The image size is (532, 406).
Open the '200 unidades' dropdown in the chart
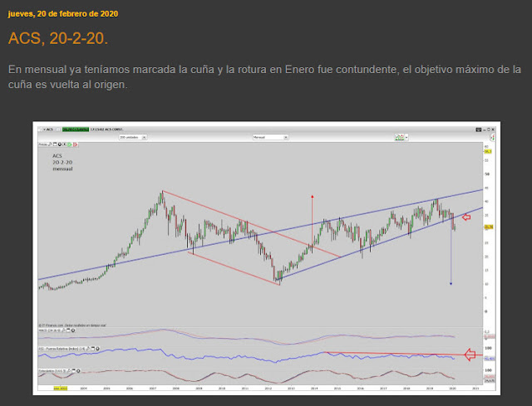pyautogui.click(x=133, y=137)
